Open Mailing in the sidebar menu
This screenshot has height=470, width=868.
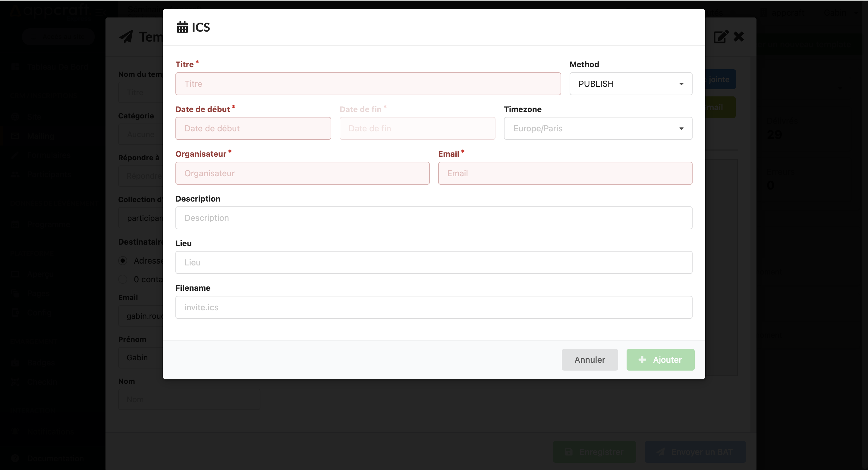point(40,136)
